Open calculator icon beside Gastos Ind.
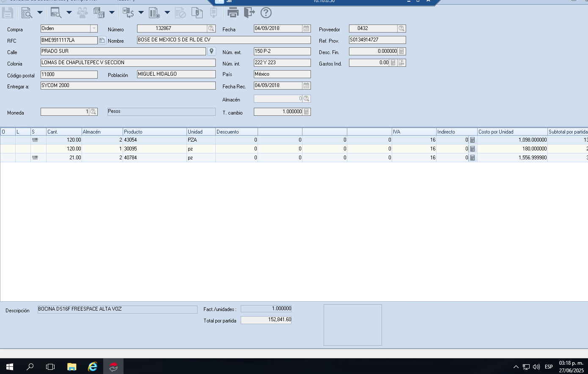The width and height of the screenshot is (588, 374). click(x=393, y=63)
